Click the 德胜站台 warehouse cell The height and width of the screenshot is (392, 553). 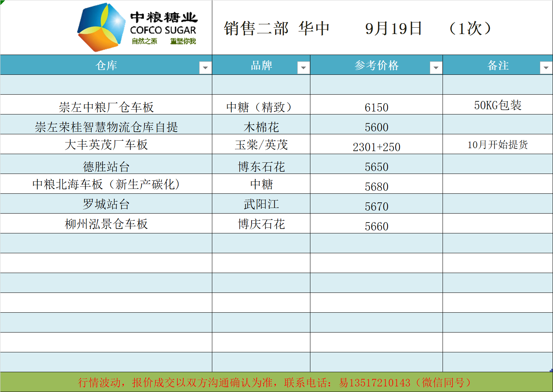point(106,166)
